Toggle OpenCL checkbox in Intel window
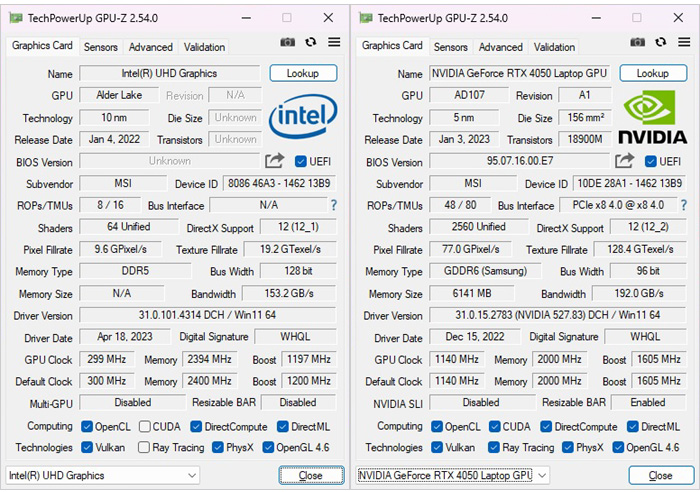This screenshot has height=492, width=700. coord(87,426)
